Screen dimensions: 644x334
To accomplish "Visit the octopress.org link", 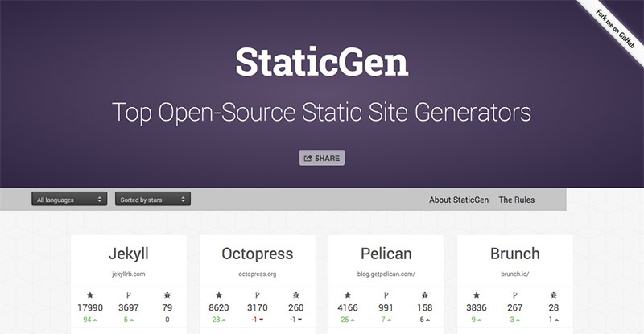I will (x=258, y=274).
